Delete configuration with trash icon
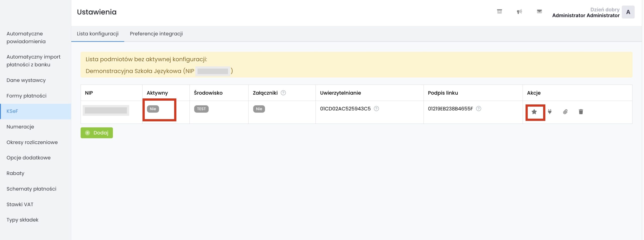Image resolution: width=644 pixels, height=240 pixels. (581, 112)
